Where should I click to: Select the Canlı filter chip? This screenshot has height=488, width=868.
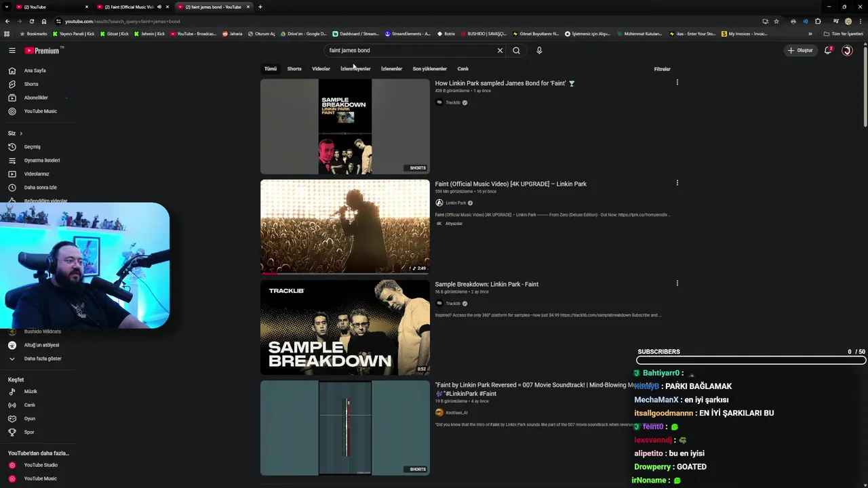pyautogui.click(x=463, y=68)
